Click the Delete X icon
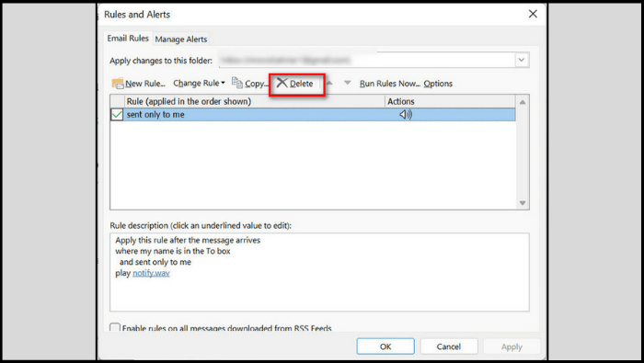 point(282,83)
